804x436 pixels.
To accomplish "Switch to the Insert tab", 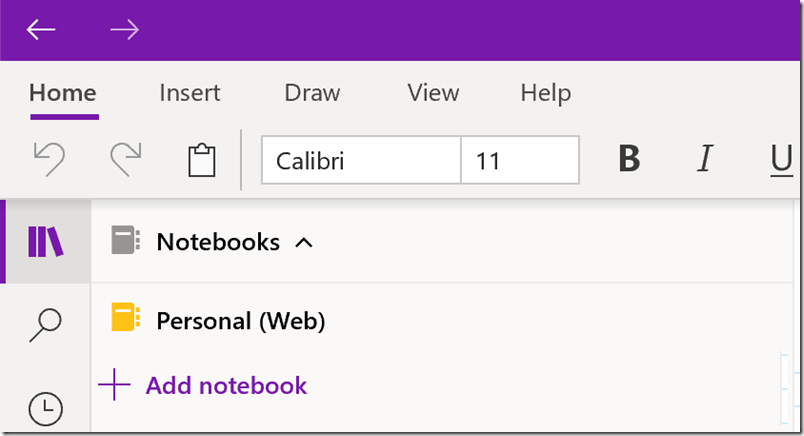I will [x=190, y=93].
